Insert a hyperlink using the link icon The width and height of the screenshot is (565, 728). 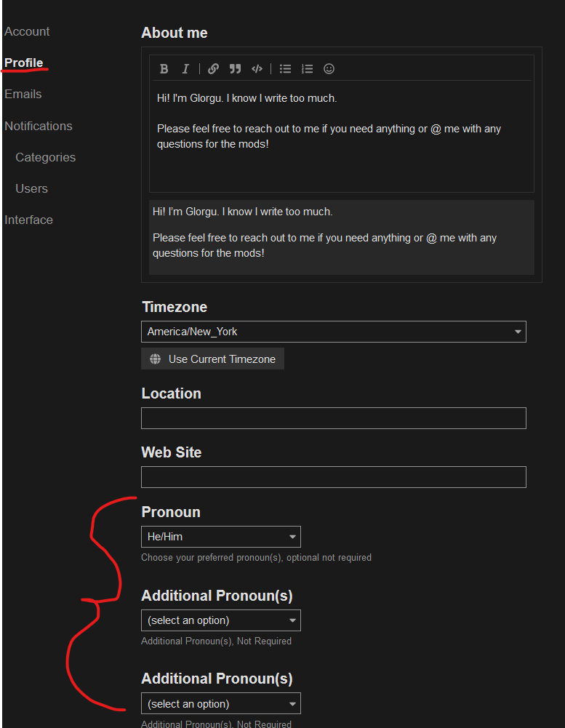pos(213,69)
